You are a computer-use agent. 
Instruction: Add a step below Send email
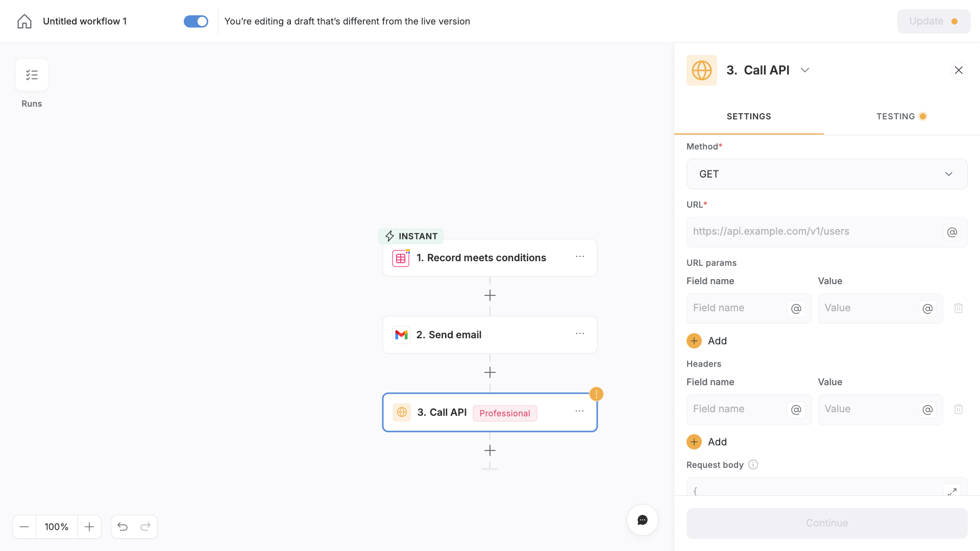[x=489, y=372]
